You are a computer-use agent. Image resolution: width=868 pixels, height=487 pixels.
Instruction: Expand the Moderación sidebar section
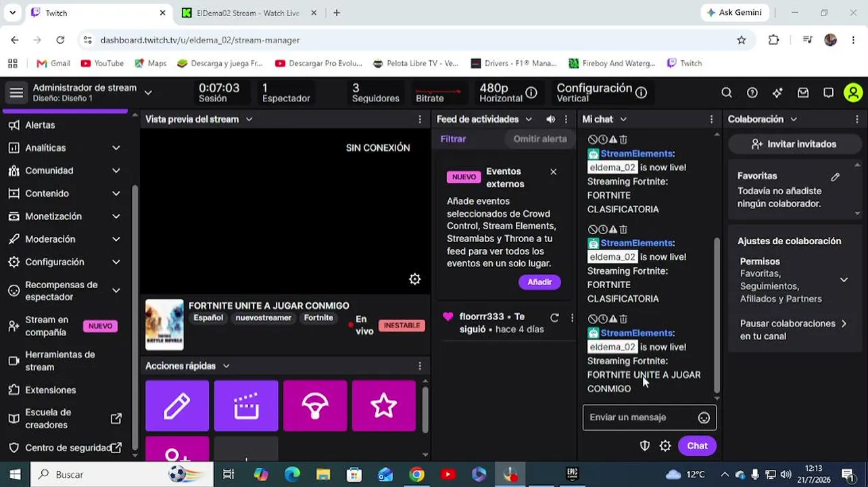(x=116, y=239)
